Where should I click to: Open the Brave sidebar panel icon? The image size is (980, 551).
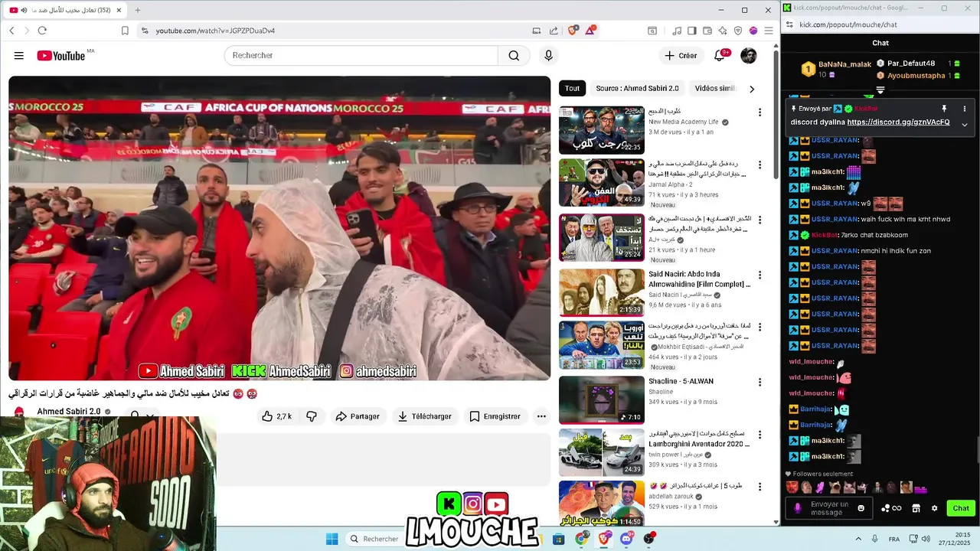[692, 31]
